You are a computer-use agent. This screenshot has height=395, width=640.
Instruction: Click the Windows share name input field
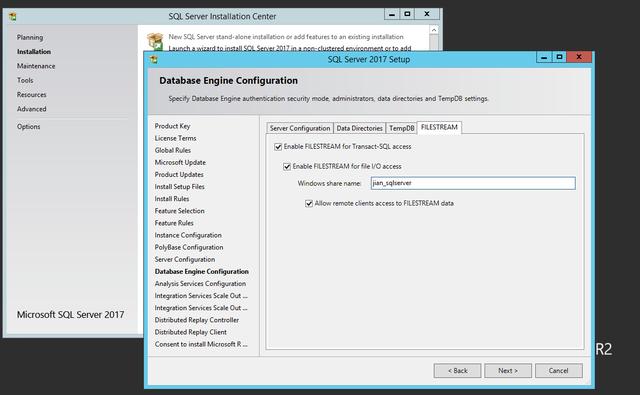473,183
